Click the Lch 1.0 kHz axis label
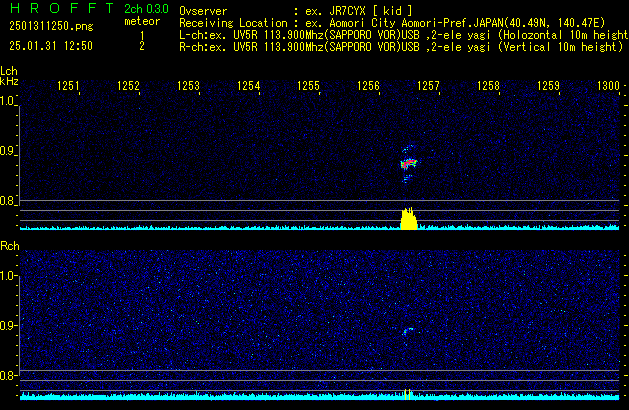The image size is (629, 410). pyautogui.click(x=7, y=101)
